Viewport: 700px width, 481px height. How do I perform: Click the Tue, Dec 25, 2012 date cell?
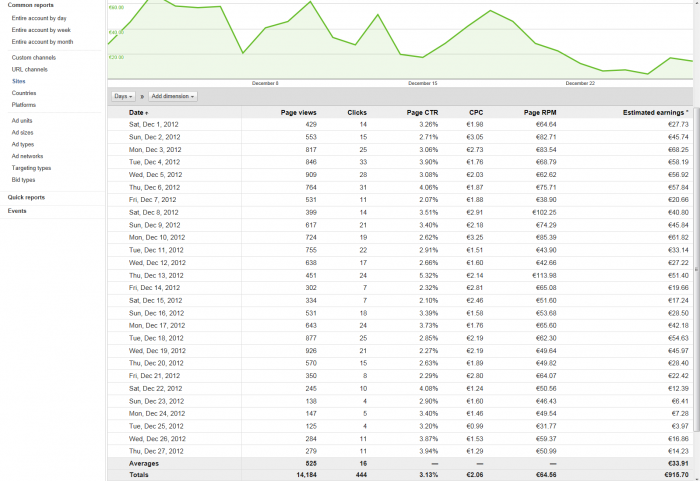[x=156, y=426]
